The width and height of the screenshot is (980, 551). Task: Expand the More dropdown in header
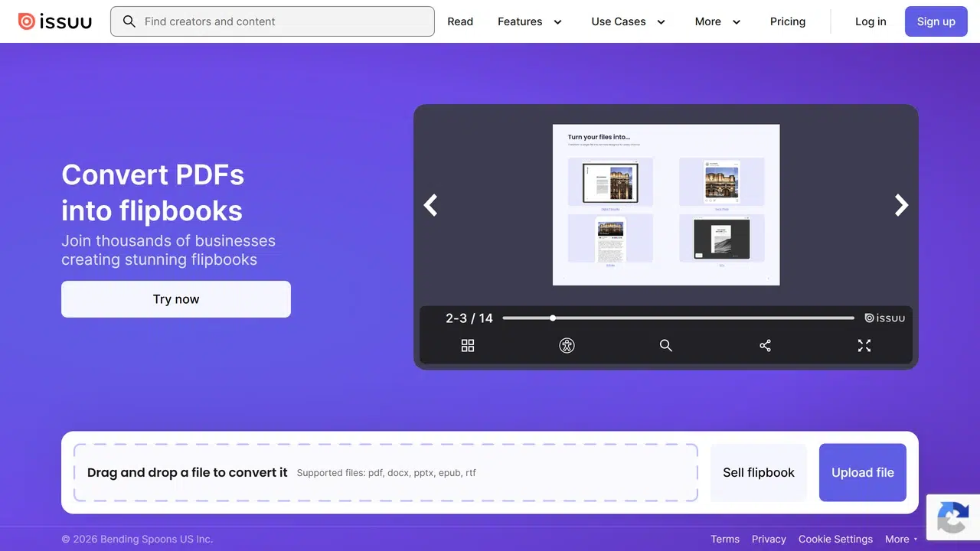(x=717, y=21)
